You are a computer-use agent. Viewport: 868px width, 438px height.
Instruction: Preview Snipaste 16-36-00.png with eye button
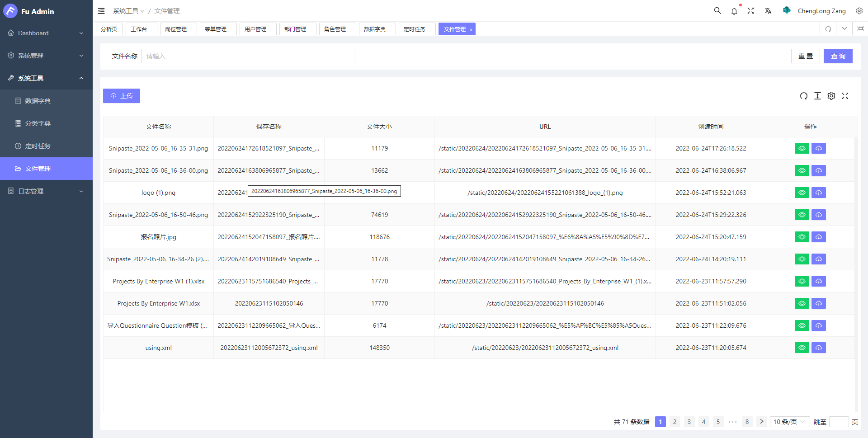[802, 170]
